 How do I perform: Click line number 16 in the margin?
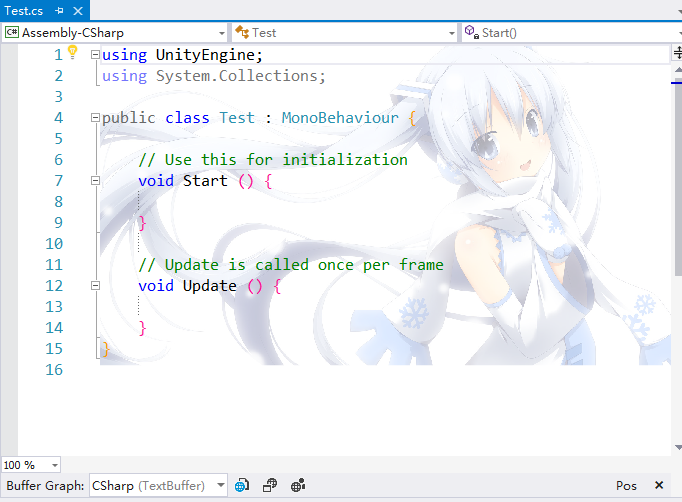pyautogui.click(x=54, y=370)
